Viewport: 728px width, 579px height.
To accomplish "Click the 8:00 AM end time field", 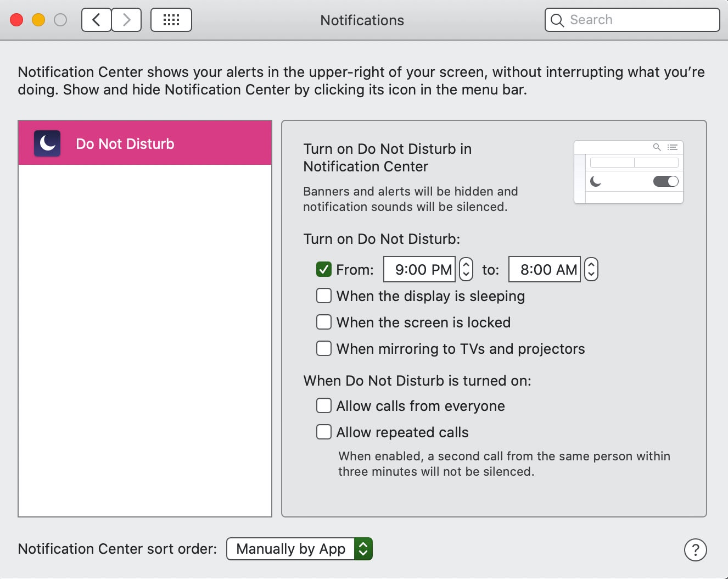I will 545,269.
